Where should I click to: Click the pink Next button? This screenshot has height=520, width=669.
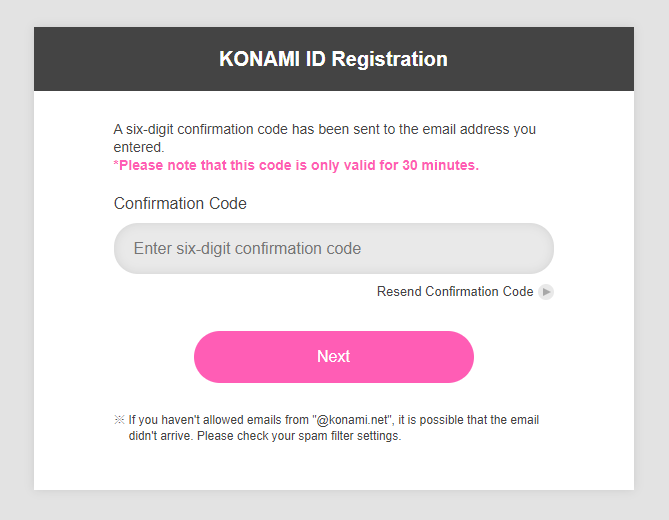(334, 357)
